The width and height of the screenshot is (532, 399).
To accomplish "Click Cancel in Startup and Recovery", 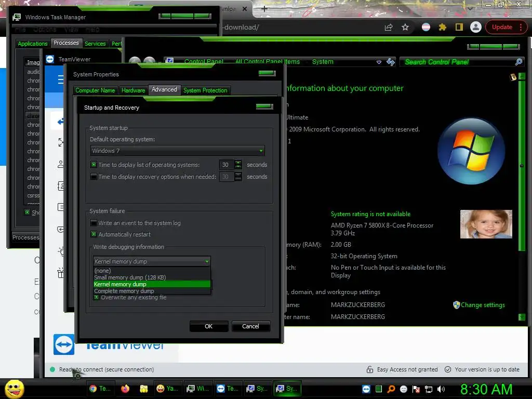I will (x=251, y=326).
